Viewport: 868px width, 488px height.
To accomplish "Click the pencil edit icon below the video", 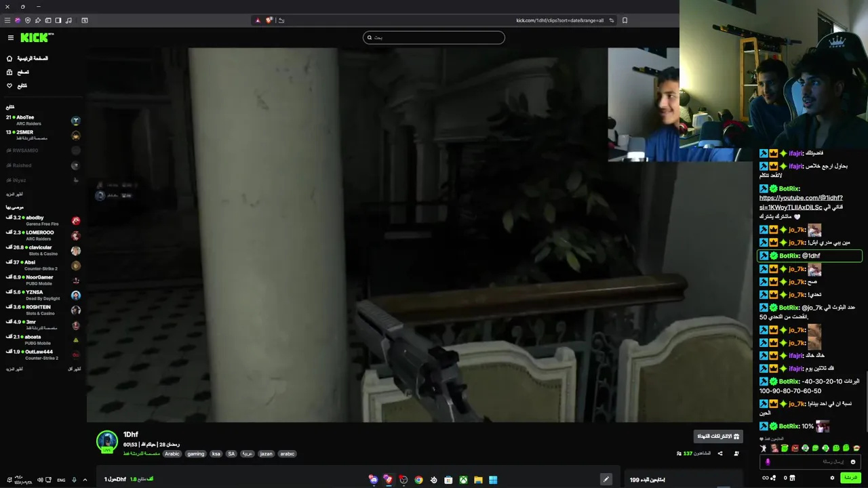I will click(x=606, y=479).
